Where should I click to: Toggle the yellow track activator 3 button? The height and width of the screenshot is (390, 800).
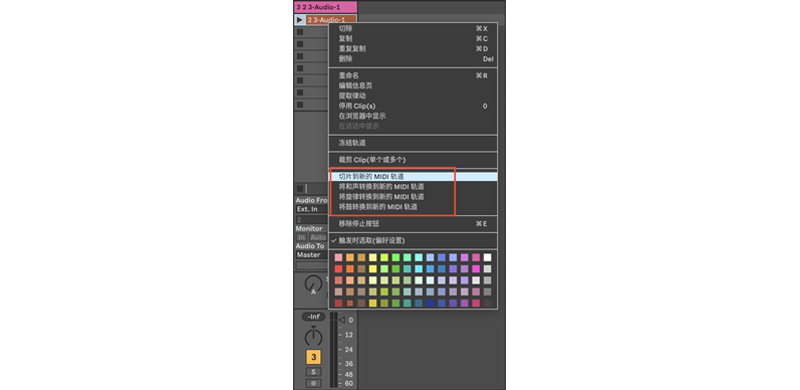[313, 357]
